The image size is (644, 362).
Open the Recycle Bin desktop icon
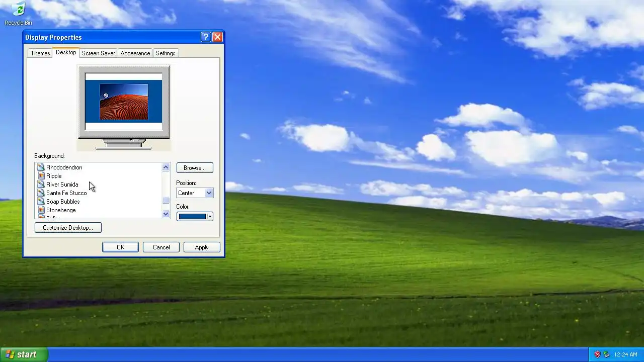18,13
